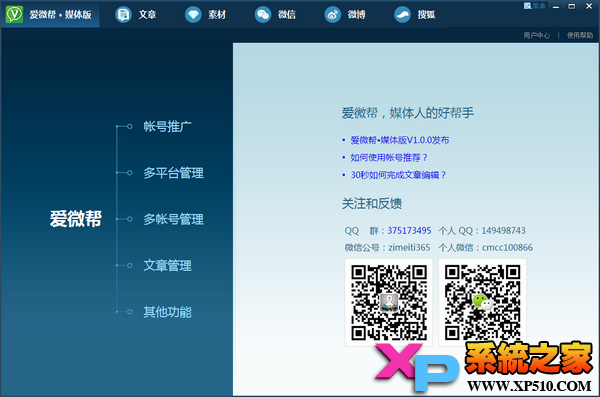Viewport: 600px width, 397px height.
Task: Select 帐号推广 feature item
Action: (167, 126)
